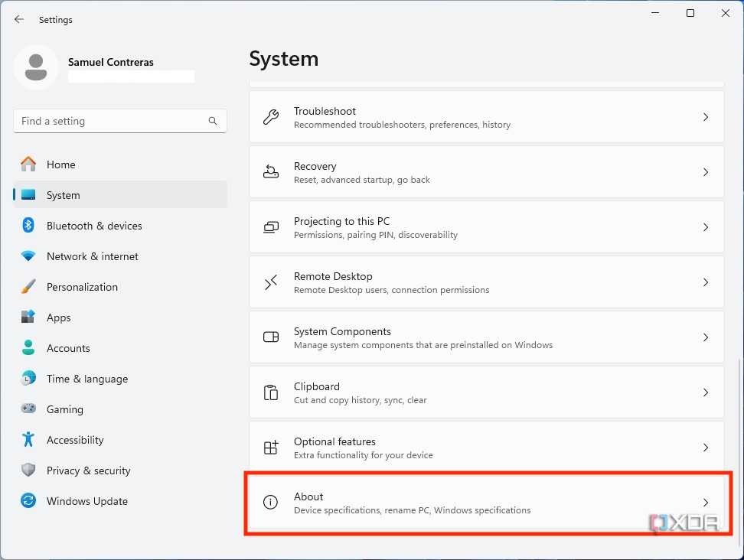
Task: Click the Time & language clock icon
Action: [28, 378]
